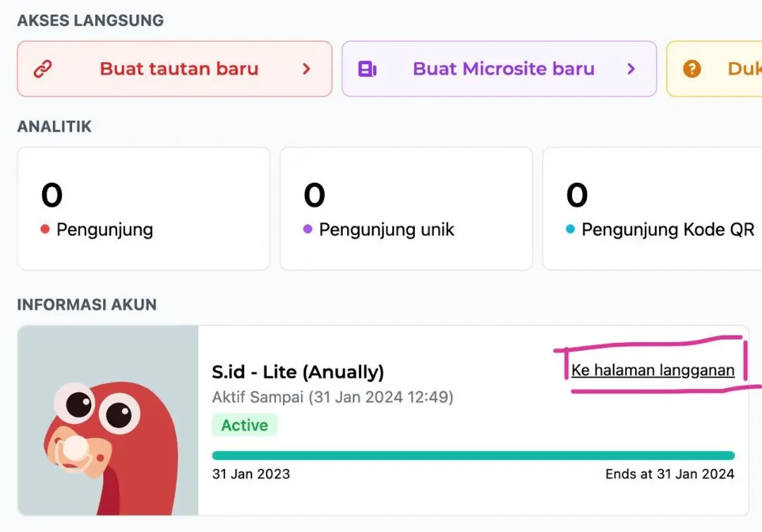Expand the Buat tautan baru chevron

pyautogui.click(x=306, y=69)
